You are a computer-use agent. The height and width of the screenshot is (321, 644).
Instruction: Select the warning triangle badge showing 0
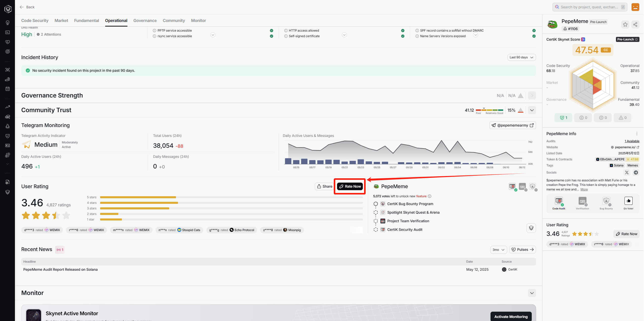click(623, 118)
